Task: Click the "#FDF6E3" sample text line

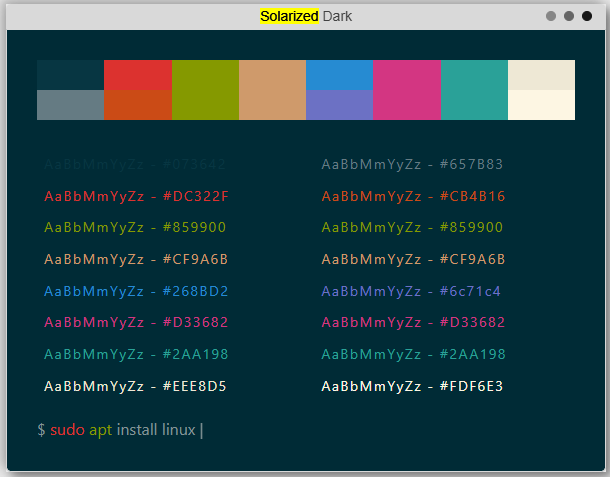Action: 412,386
